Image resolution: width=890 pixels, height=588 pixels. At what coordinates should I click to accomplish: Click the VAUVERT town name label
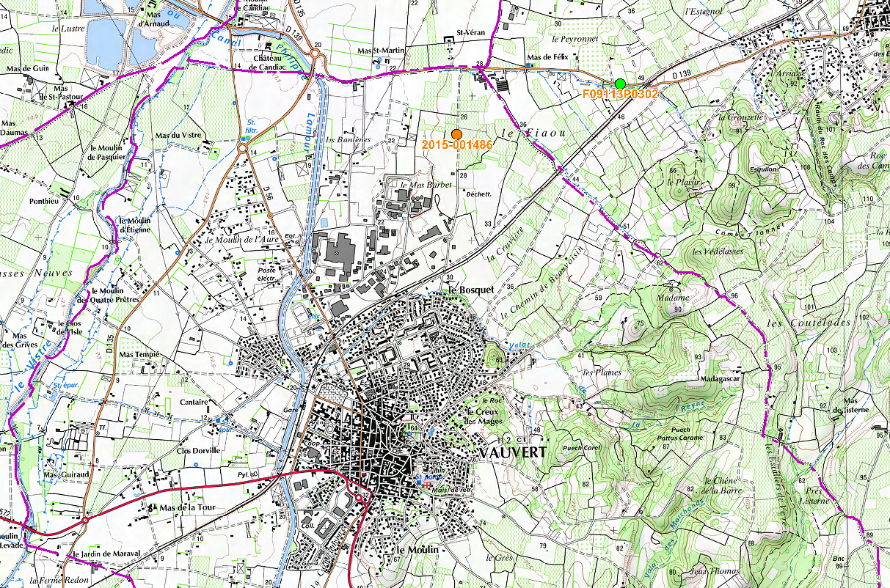click(513, 452)
